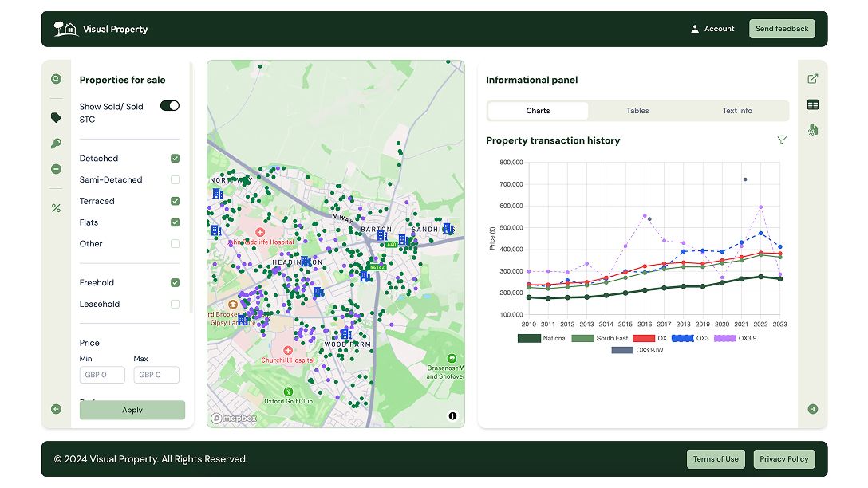The height and width of the screenshot is (488, 868).
Task: Open external link icon in right sidebar
Action: click(813, 79)
